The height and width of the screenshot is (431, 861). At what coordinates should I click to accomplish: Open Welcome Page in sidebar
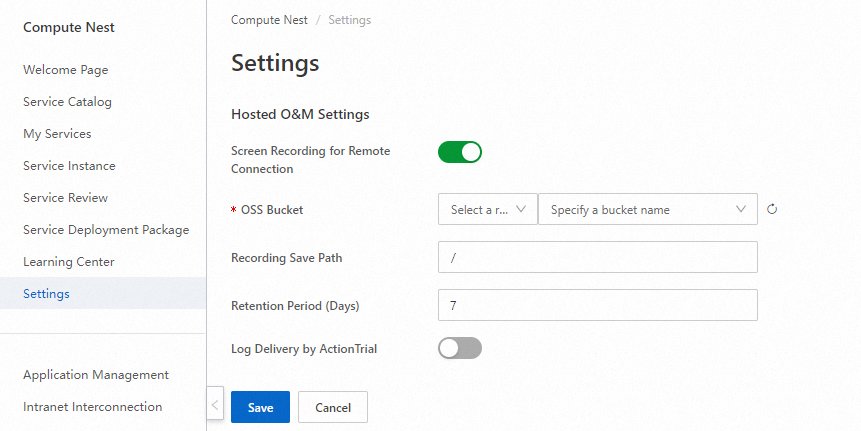click(x=66, y=70)
